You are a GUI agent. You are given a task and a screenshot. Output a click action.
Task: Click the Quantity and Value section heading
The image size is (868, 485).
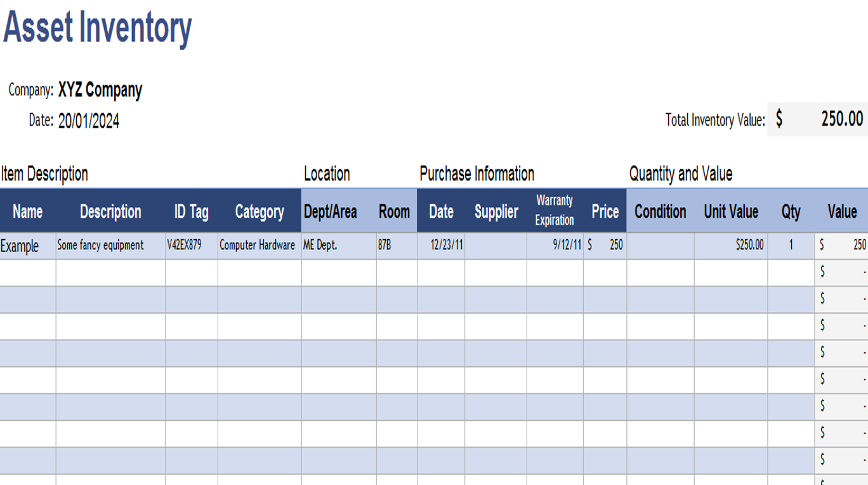pos(681,173)
